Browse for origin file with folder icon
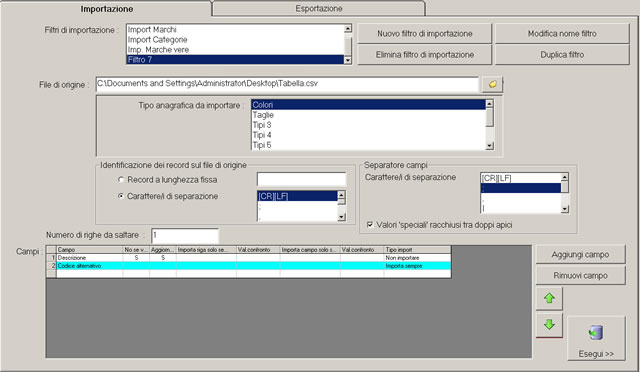The height and width of the screenshot is (372, 640). coord(492,84)
